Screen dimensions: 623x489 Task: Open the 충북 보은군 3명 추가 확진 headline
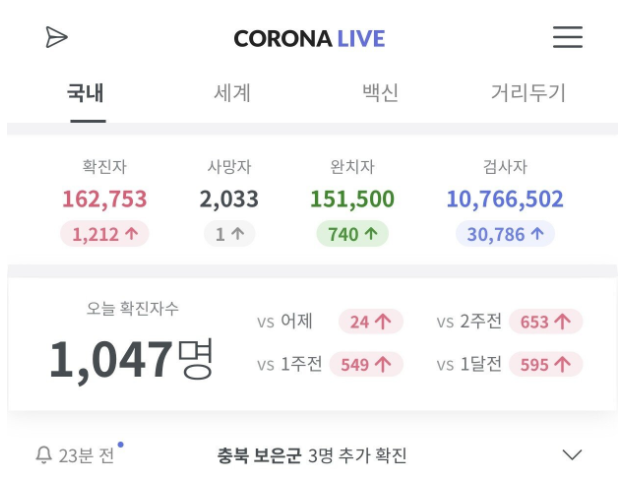point(312,455)
